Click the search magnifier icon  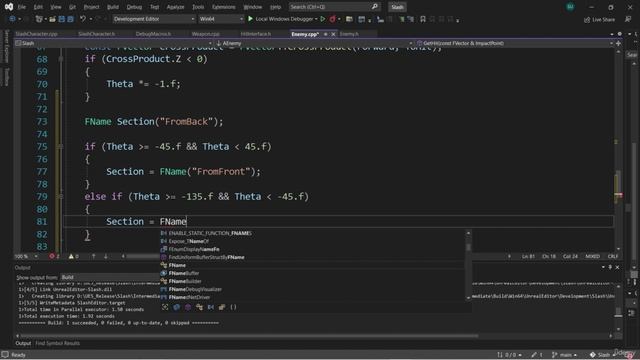point(375,7)
